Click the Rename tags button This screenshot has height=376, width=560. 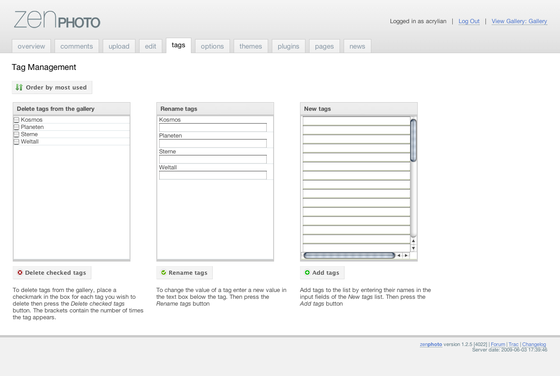click(x=184, y=273)
